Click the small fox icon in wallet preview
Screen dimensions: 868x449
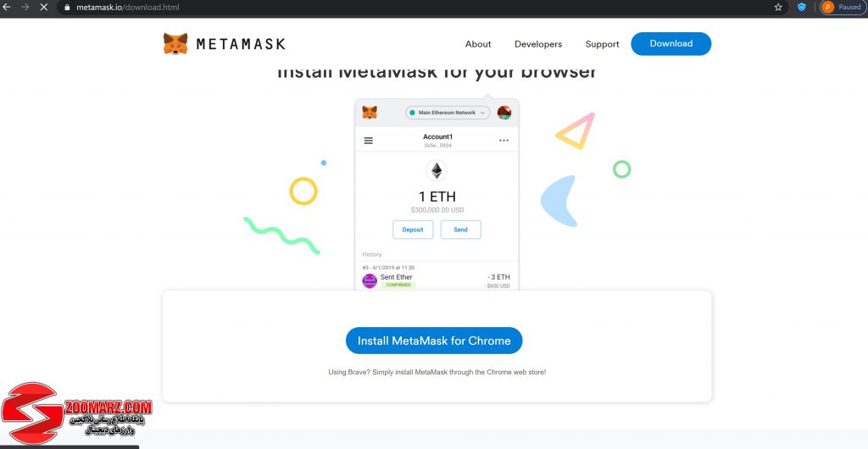pyautogui.click(x=370, y=113)
